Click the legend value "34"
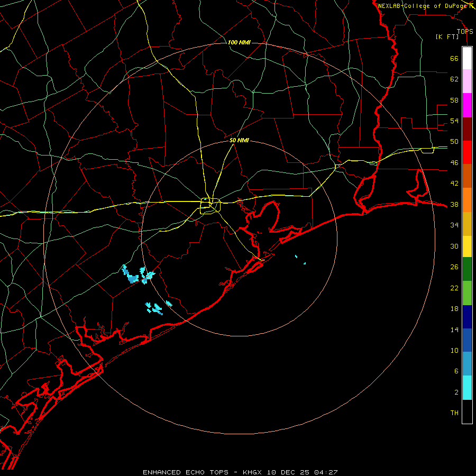Screen dimensions: 476x476 454,225
